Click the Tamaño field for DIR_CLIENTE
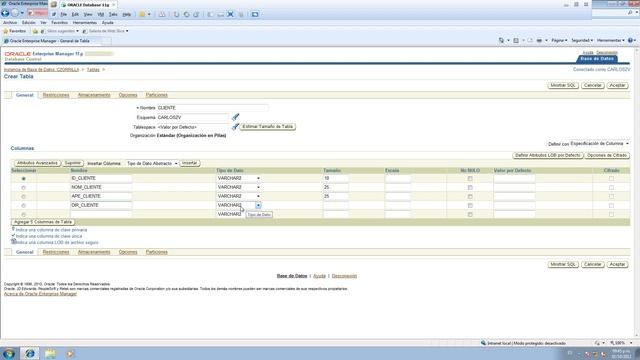Screen dimensions: 640x360 pos(336,205)
